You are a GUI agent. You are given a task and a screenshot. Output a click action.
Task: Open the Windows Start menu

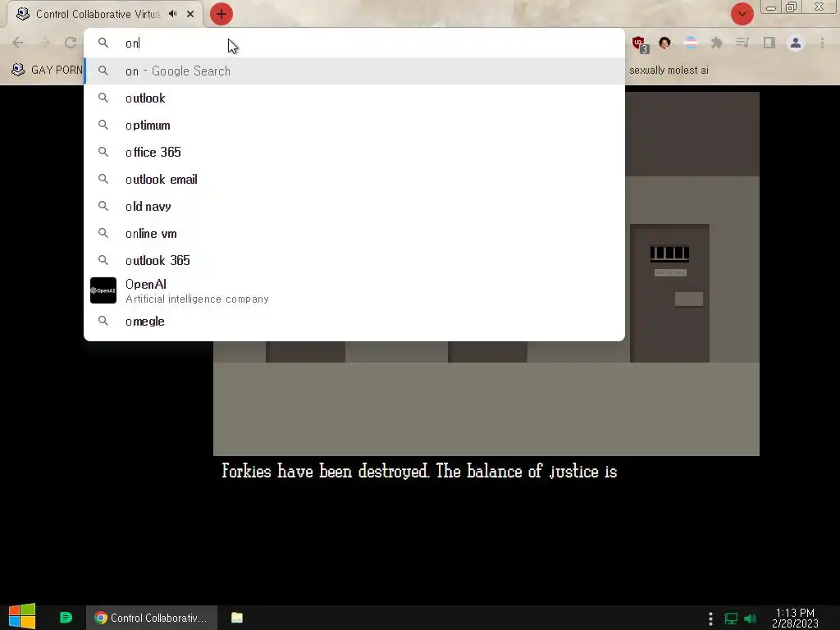[x=22, y=617]
